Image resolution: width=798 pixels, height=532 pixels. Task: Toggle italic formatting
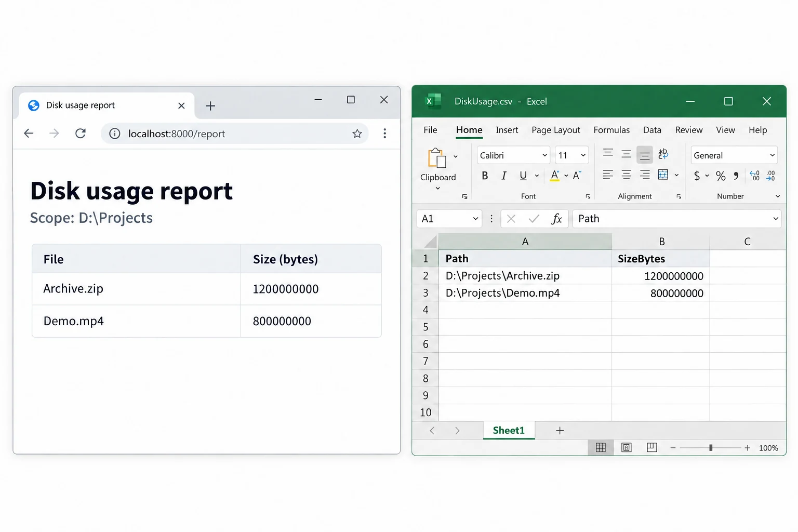pos(503,176)
